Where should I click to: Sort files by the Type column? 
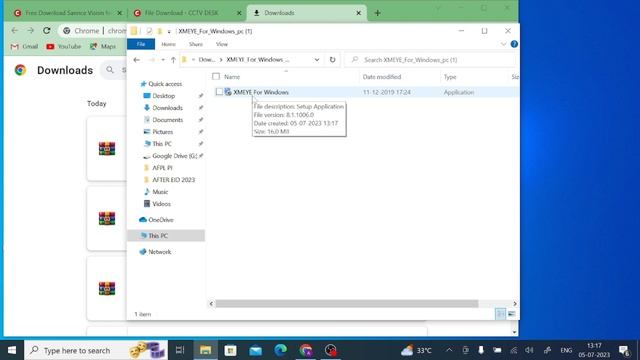coord(450,77)
